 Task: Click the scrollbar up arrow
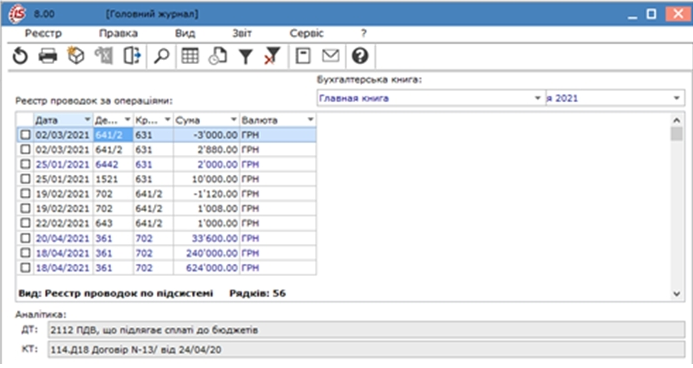tap(676, 120)
